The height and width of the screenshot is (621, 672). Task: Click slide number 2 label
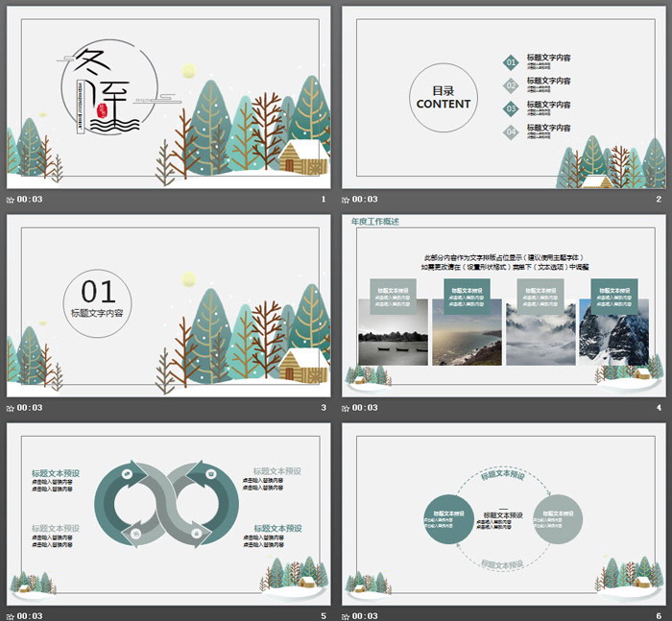click(x=659, y=200)
